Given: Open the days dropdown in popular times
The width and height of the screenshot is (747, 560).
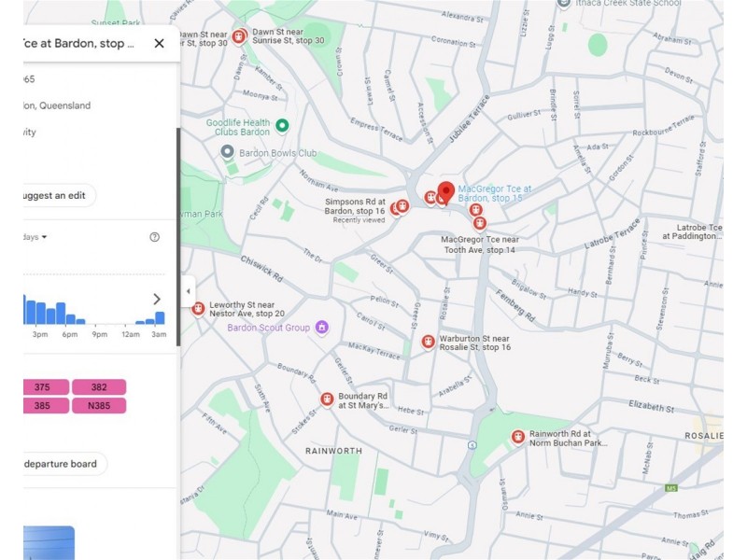Looking at the screenshot, I should (x=35, y=237).
